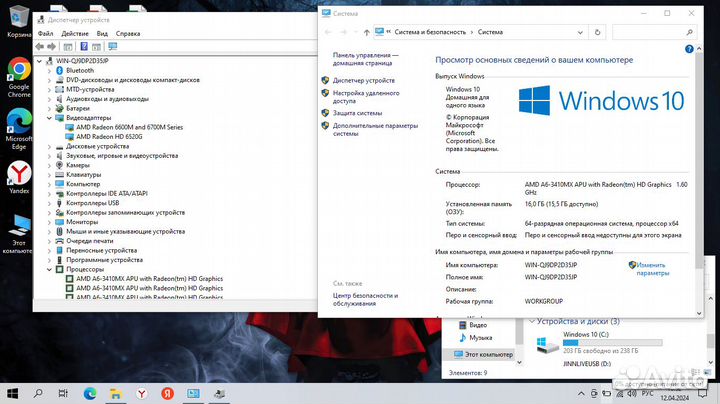Open address bar history dropdown in System window
This screenshot has height=404, width=720.
(580, 32)
